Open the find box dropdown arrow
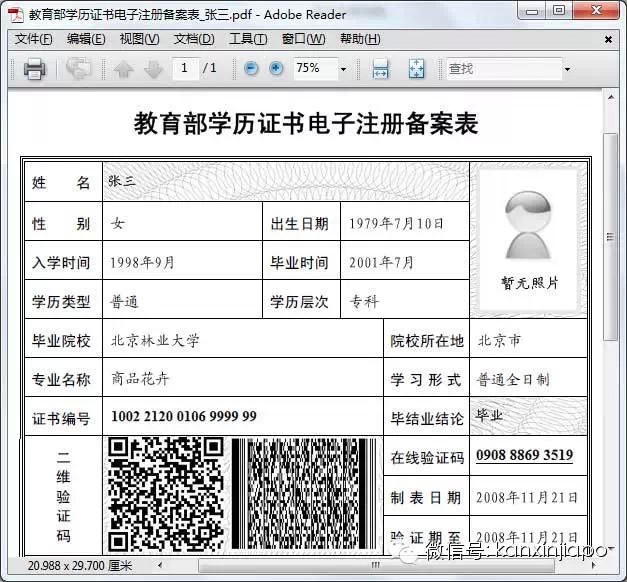 coord(567,70)
